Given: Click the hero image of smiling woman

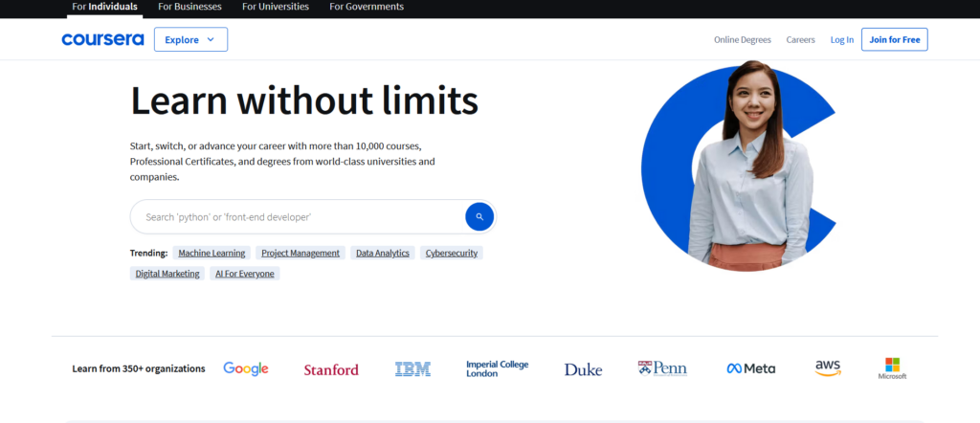Looking at the screenshot, I should [x=740, y=167].
